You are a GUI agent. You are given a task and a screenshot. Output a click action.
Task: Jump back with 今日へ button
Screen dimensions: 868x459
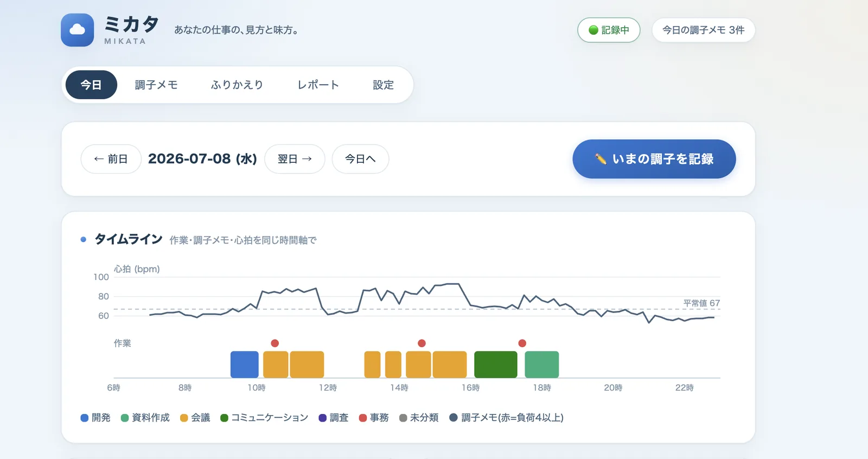click(360, 159)
